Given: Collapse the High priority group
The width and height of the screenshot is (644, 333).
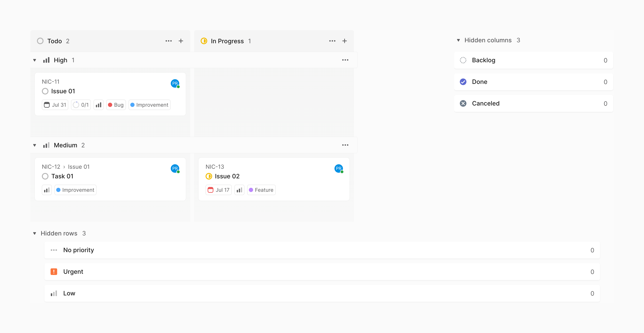Looking at the screenshot, I should click(35, 60).
